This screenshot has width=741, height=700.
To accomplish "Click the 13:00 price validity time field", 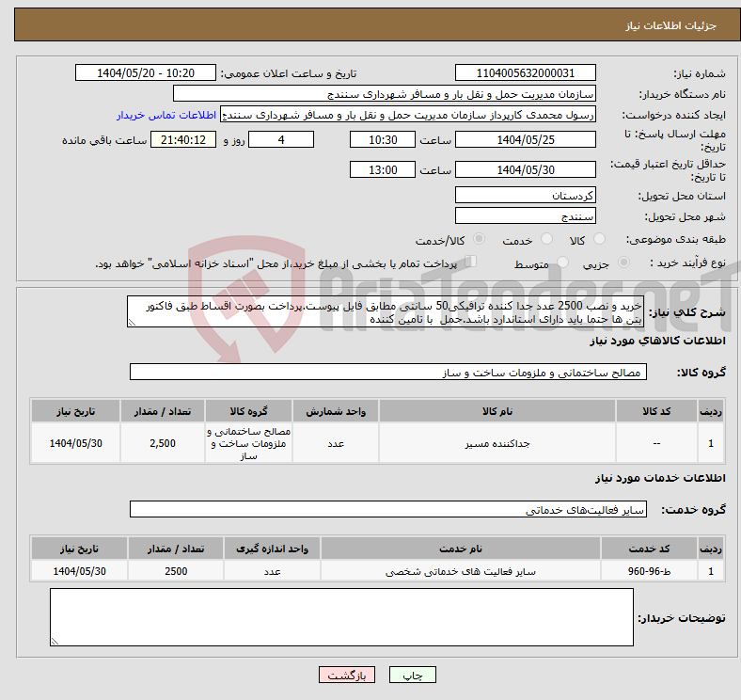I will 382,170.
